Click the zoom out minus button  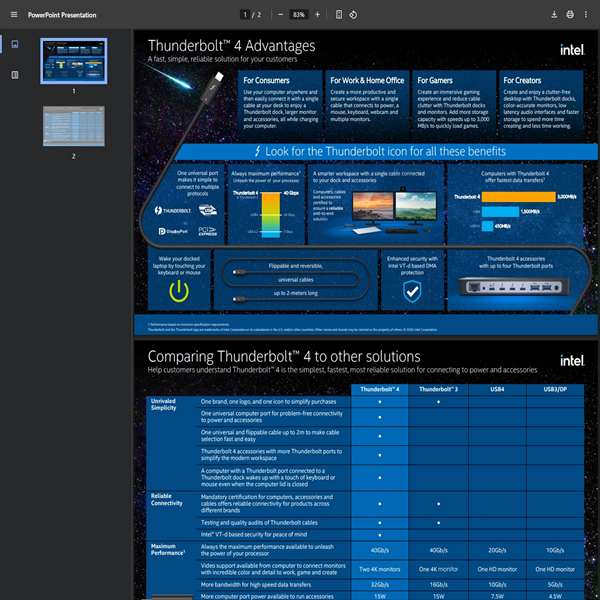280,15
